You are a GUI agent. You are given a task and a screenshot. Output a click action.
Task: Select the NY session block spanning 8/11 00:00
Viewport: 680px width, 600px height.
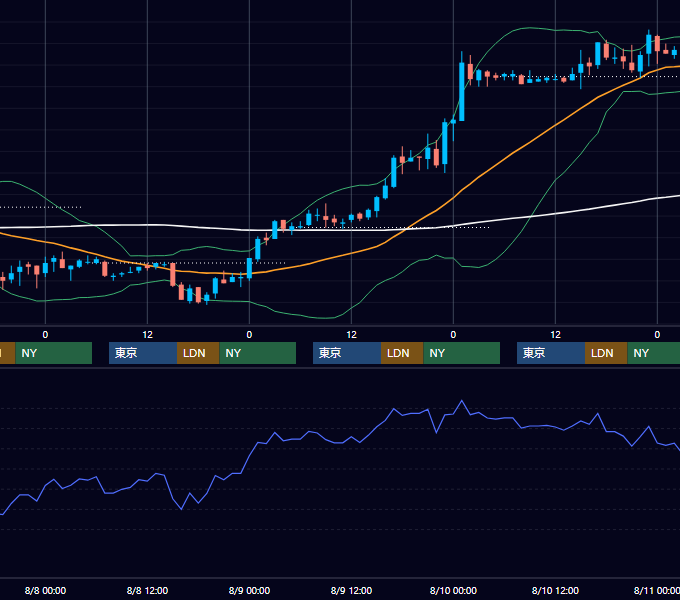point(654,353)
